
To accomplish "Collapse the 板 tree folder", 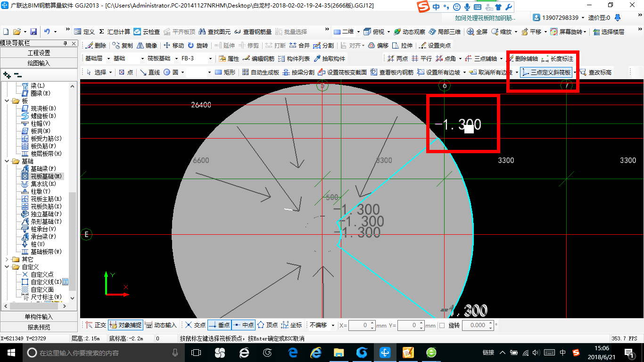I will [7, 101].
